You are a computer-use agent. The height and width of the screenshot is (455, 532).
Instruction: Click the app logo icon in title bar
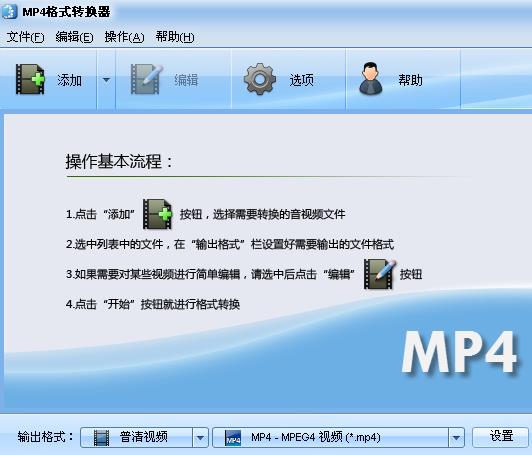(10, 12)
